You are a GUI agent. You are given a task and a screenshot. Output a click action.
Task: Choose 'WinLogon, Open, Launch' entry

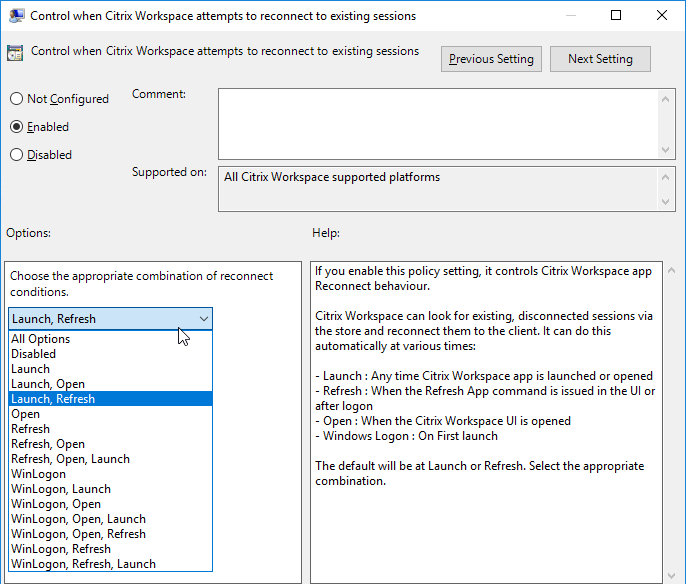tap(110, 519)
